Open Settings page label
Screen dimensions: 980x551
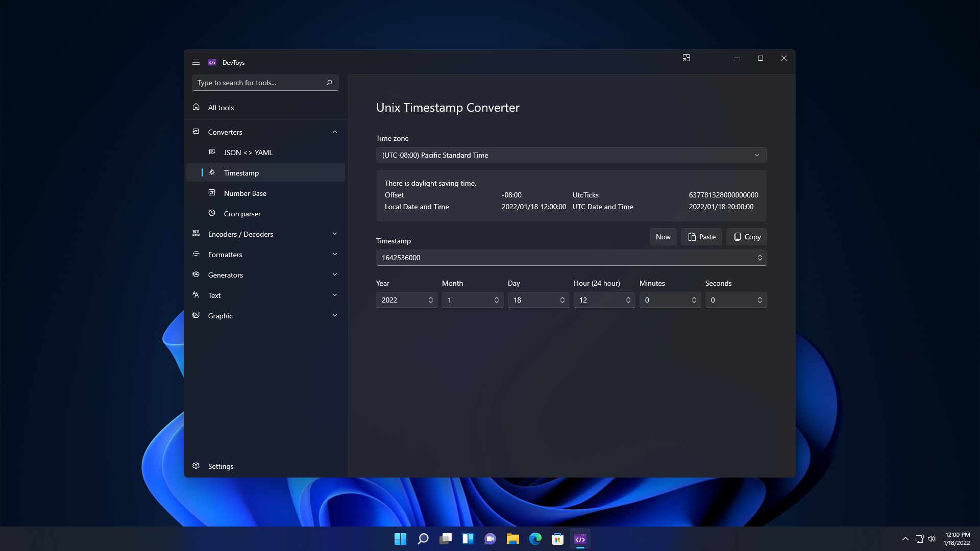tap(221, 466)
